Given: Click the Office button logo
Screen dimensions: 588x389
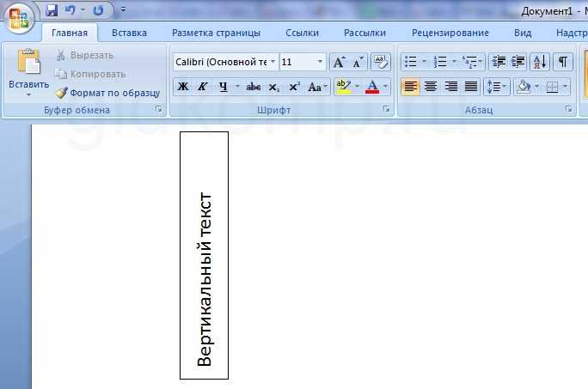Looking at the screenshot, I should 19,19.
